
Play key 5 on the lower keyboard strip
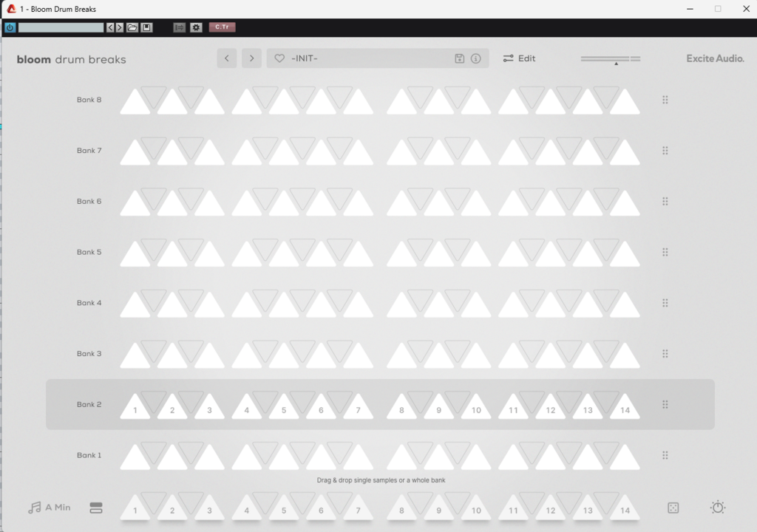(284, 509)
